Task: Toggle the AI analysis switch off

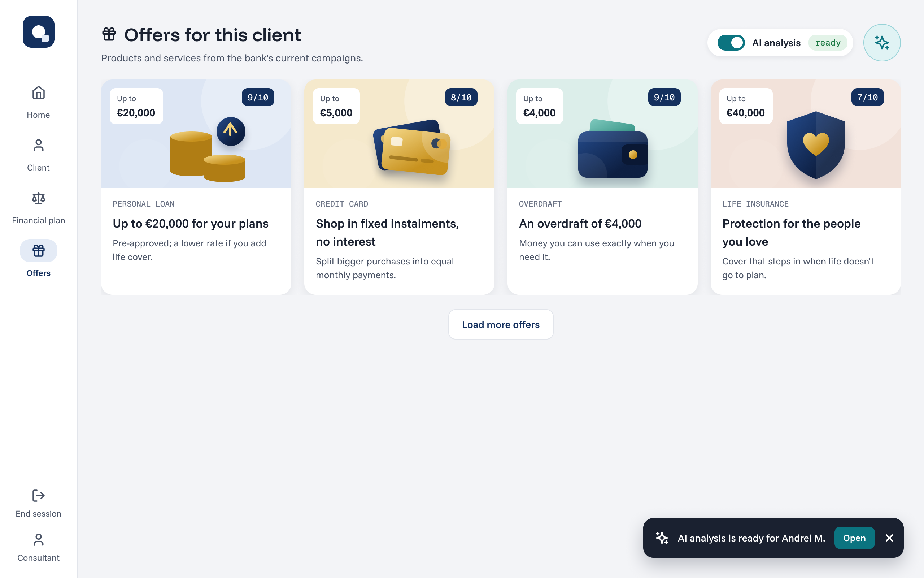Action: tap(731, 43)
